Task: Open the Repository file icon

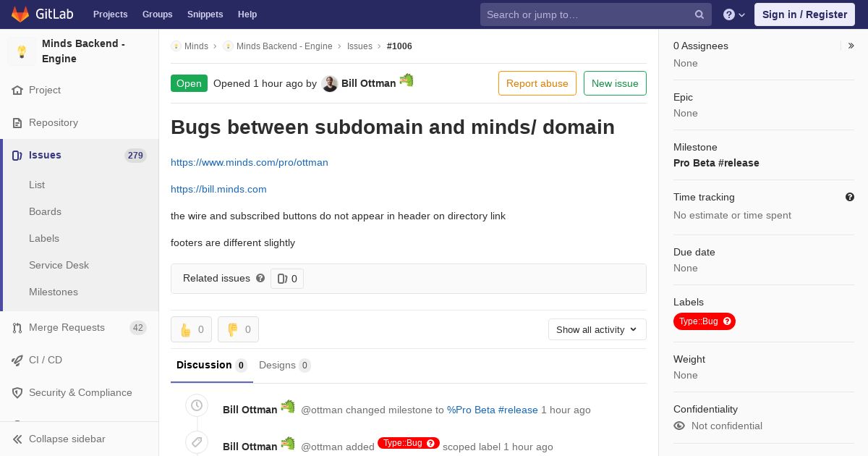Action: [x=17, y=123]
